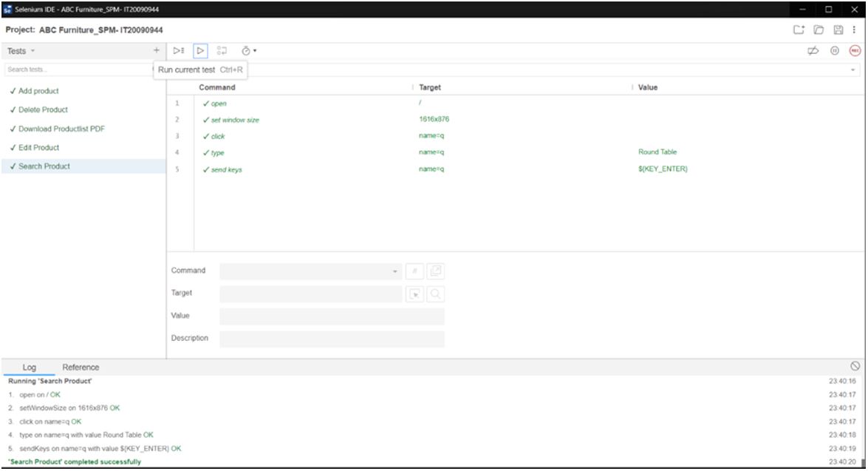Click the step over current command icon
This screenshot has height=471, width=868.
tap(222, 50)
